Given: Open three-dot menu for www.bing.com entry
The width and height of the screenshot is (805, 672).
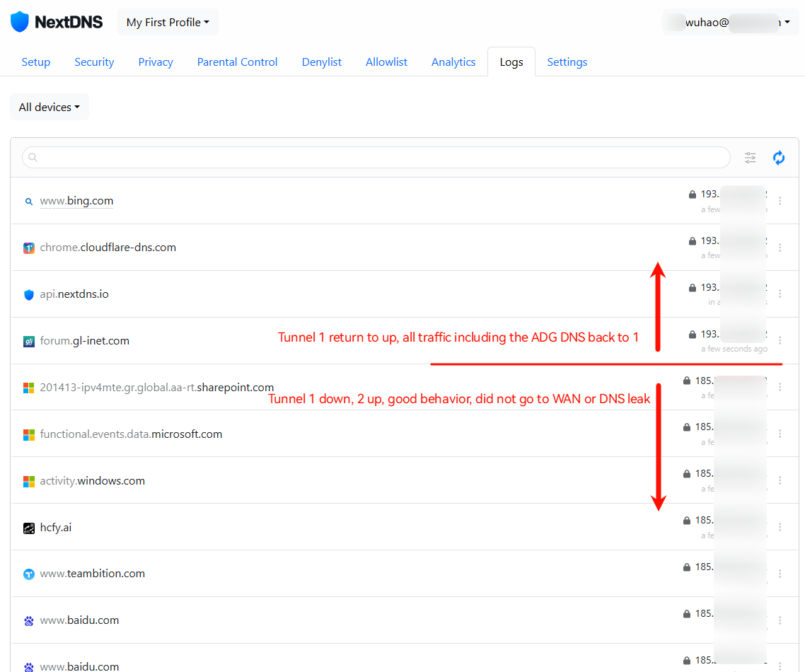Looking at the screenshot, I should 780,201.
